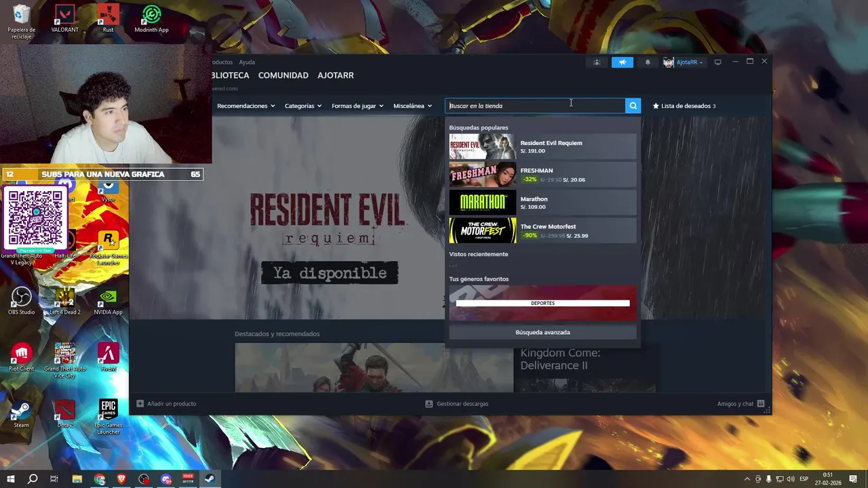Expand the Categorías dropdown
868x488 pixels.
[x=303, y=106]
